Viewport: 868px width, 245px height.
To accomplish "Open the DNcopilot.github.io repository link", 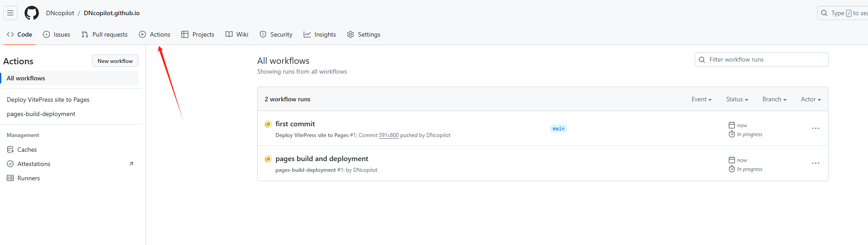I will click(112, 13).
